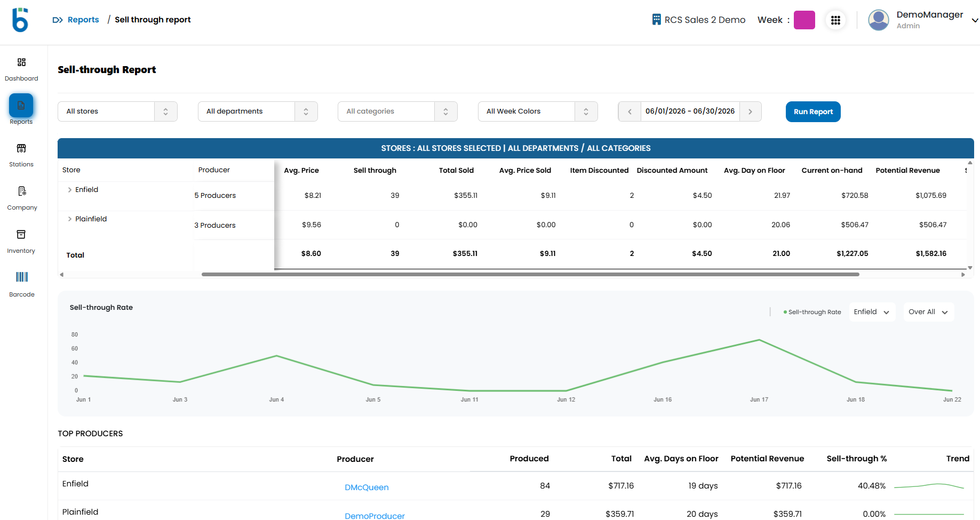Click the Avg. Days on Floor header
980x520 pixels.
click(681, 459)
